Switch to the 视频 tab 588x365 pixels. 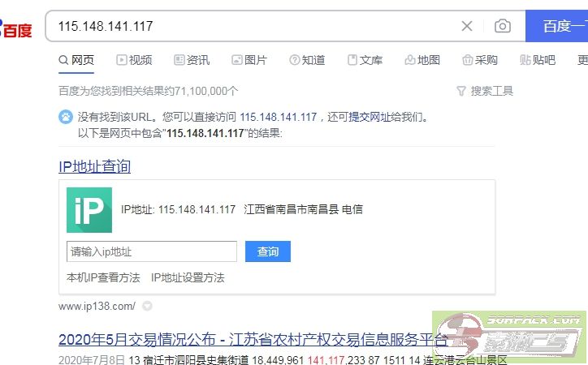(134, 60)
